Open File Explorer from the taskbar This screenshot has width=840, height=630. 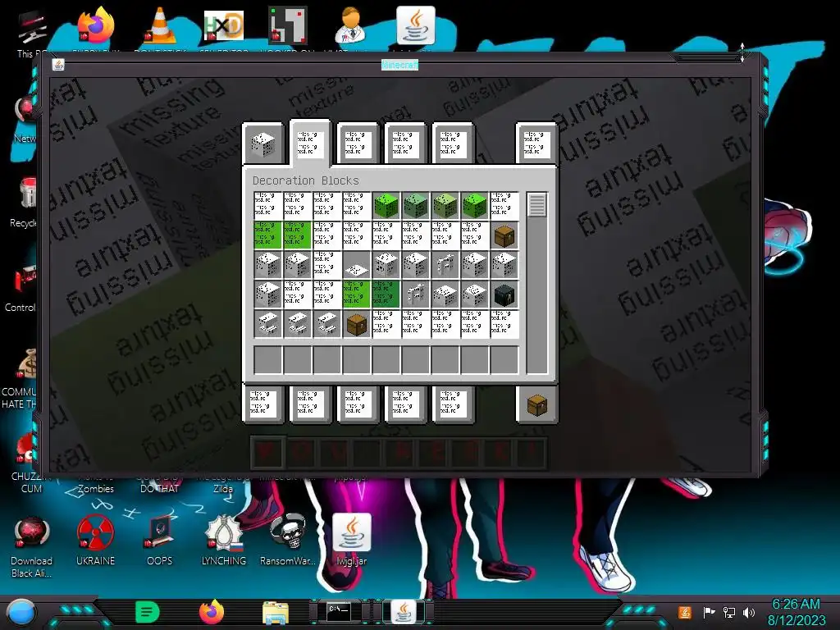pyautogui.click(x=276, y=612)
